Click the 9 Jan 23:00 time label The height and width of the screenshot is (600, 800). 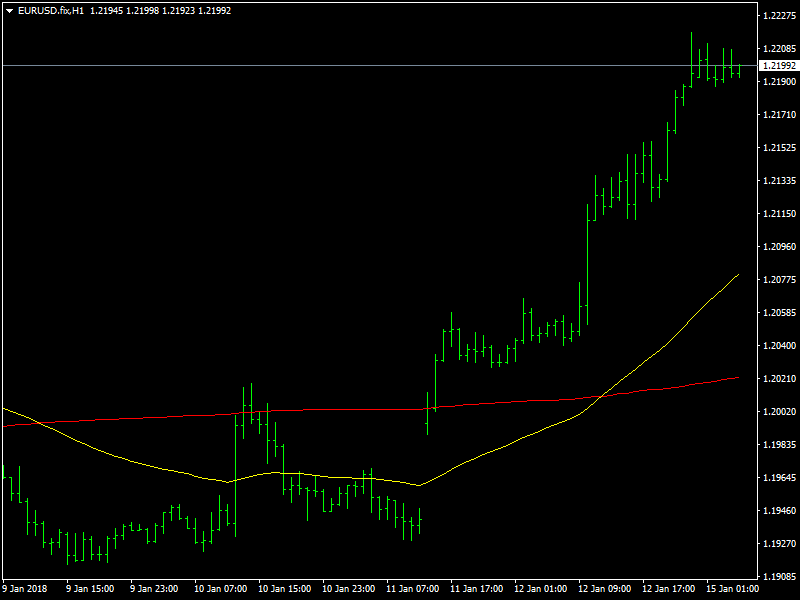coord(154,589)
